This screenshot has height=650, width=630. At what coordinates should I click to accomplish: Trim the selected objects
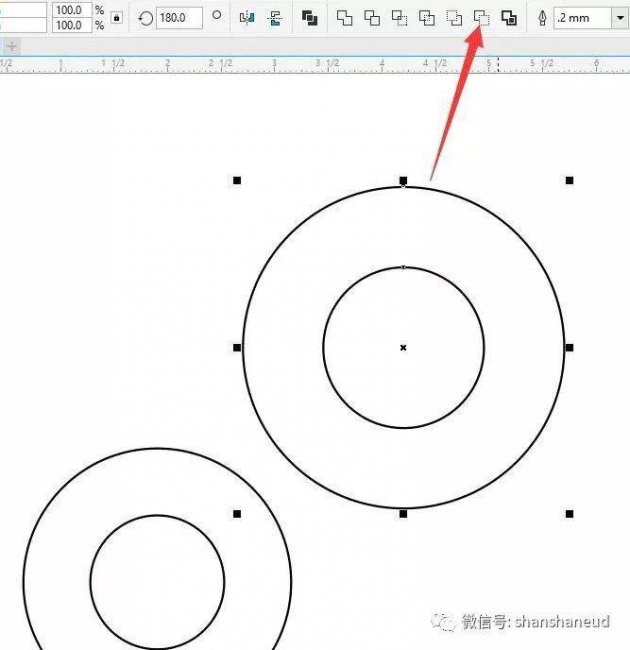(x=372, y=18)
